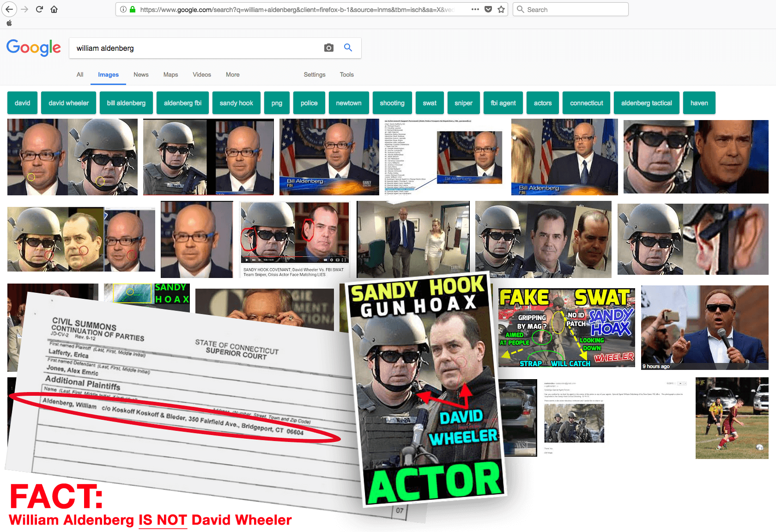Open the Bill Aldenberg FBI news thumbnail with EARLY SHOW logo
Viewport: 776px width, 532px height.
click(329, 157)
